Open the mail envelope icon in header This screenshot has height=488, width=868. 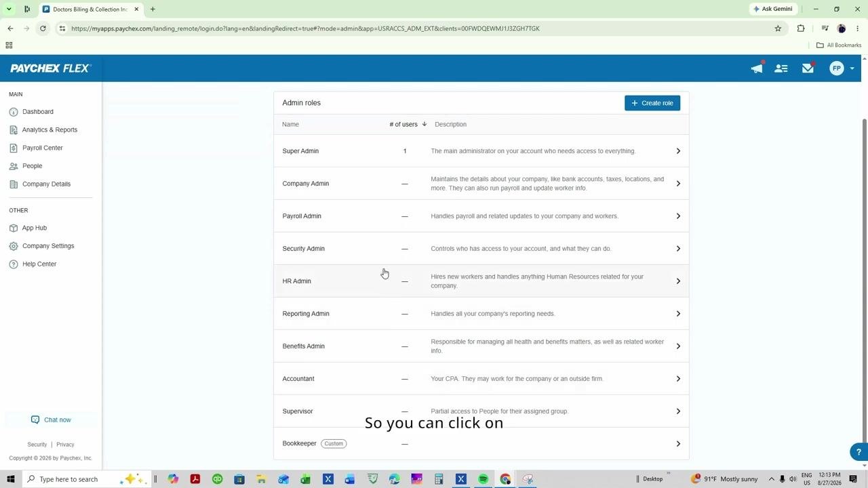coord(808,68)
